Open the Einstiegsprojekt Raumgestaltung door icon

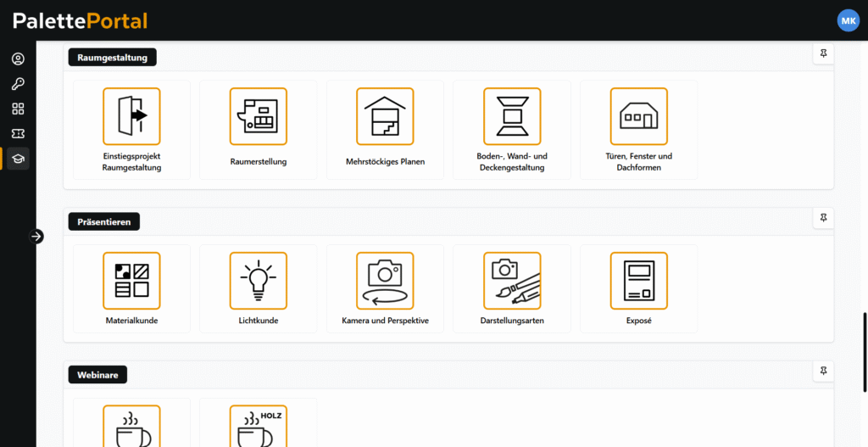click(131, 116)
